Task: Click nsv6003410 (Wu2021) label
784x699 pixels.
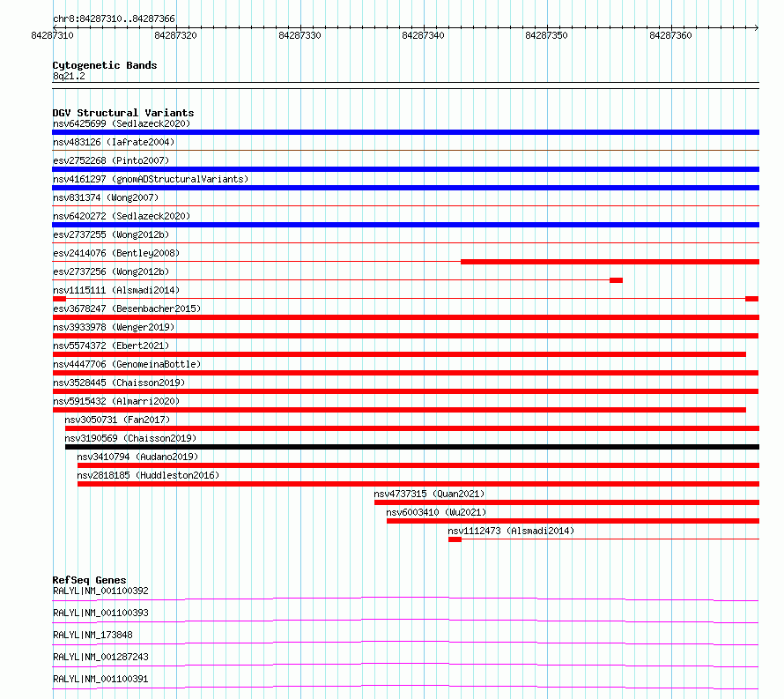Action: pos(436,512)
